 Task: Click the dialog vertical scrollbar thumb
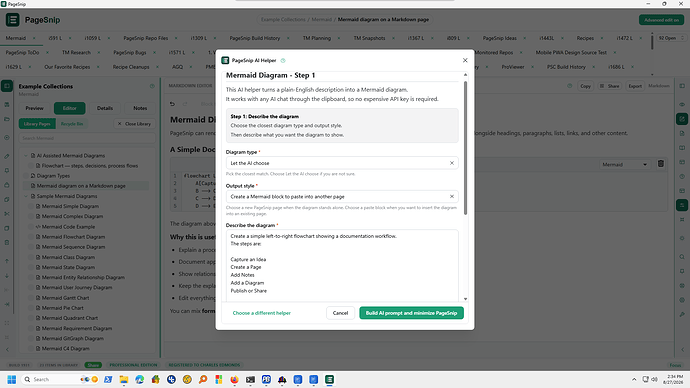click(466, 147)
